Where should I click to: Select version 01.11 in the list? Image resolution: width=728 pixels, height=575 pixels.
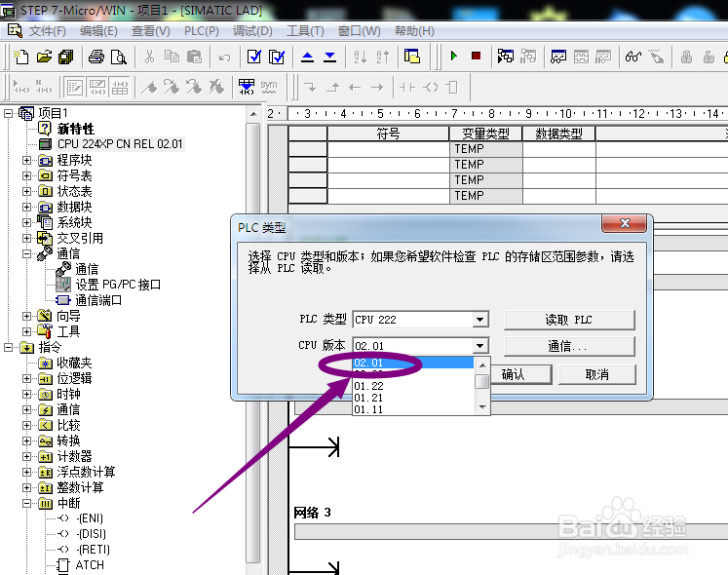(x=413, y=409)
